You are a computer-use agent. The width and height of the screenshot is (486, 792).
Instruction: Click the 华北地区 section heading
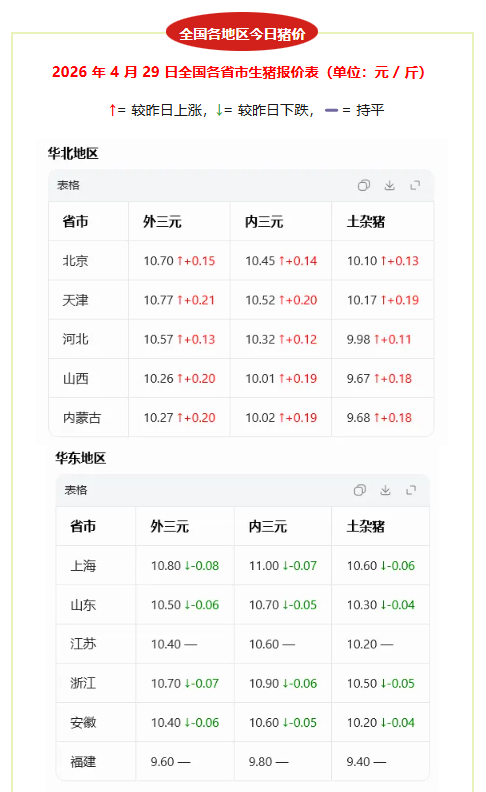pyautogui.click(x=73, y=153)
